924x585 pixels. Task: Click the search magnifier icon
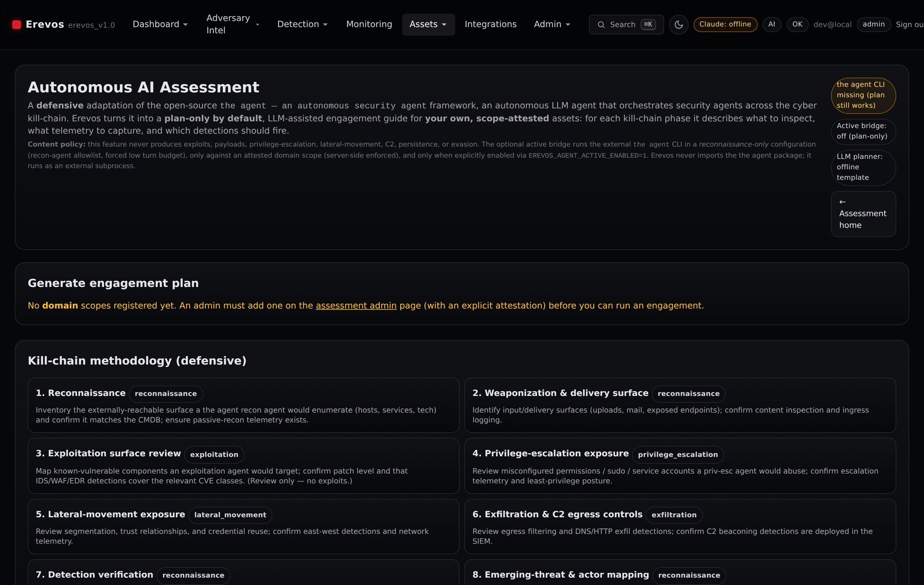coord(601,24)
